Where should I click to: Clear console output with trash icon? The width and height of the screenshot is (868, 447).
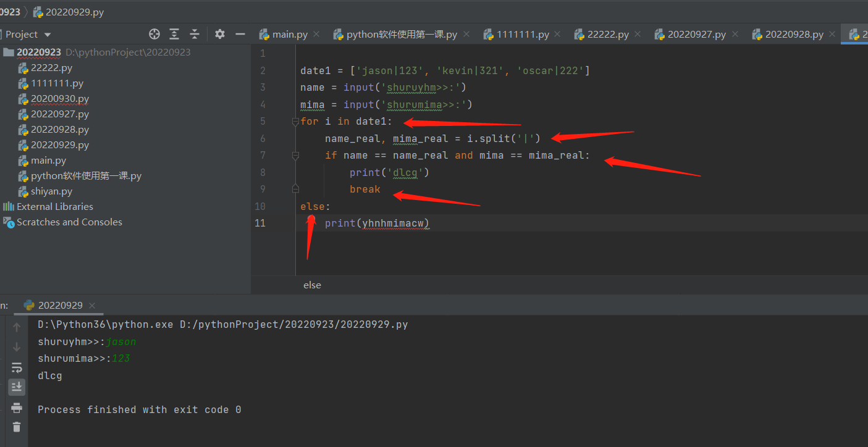[17, 427]
